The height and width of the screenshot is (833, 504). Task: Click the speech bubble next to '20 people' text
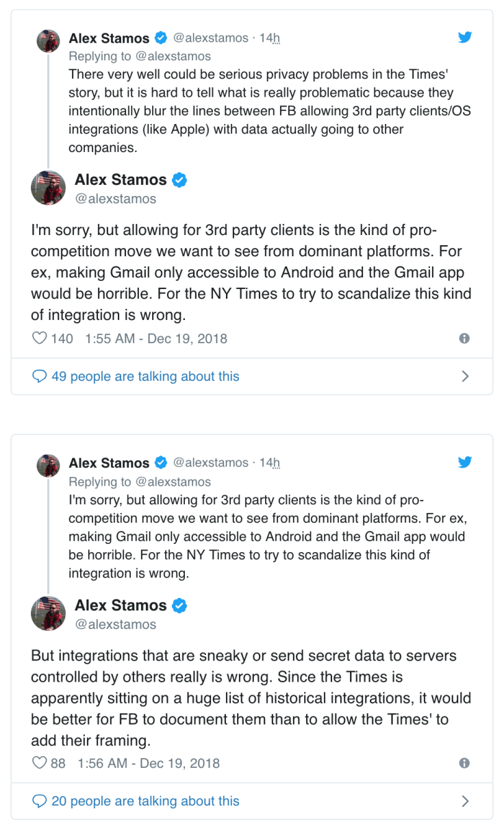pos(39,801)
